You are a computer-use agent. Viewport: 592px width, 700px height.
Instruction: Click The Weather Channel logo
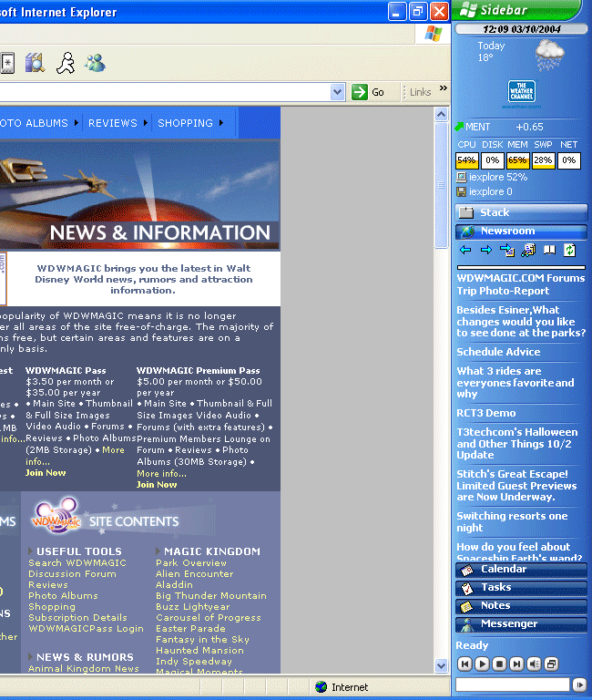click(x=522, y=93)
